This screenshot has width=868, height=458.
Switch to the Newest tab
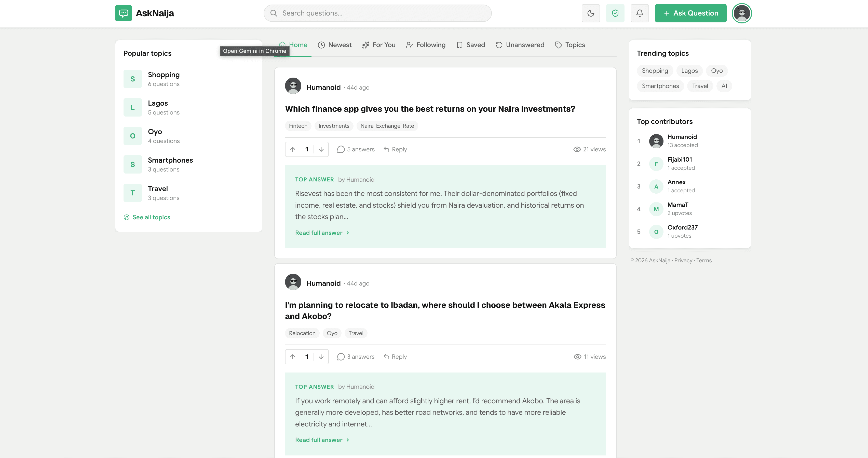tap(335, 45)
